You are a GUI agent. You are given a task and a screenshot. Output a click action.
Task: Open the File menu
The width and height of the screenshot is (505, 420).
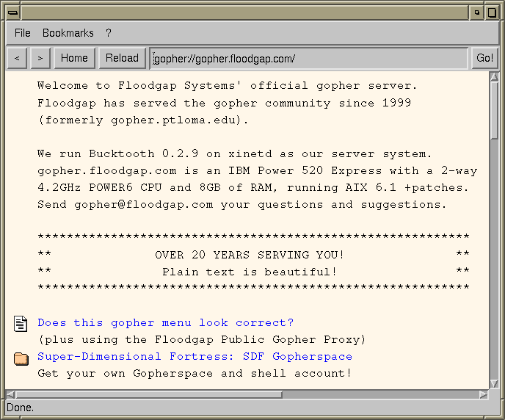(23, 33)
